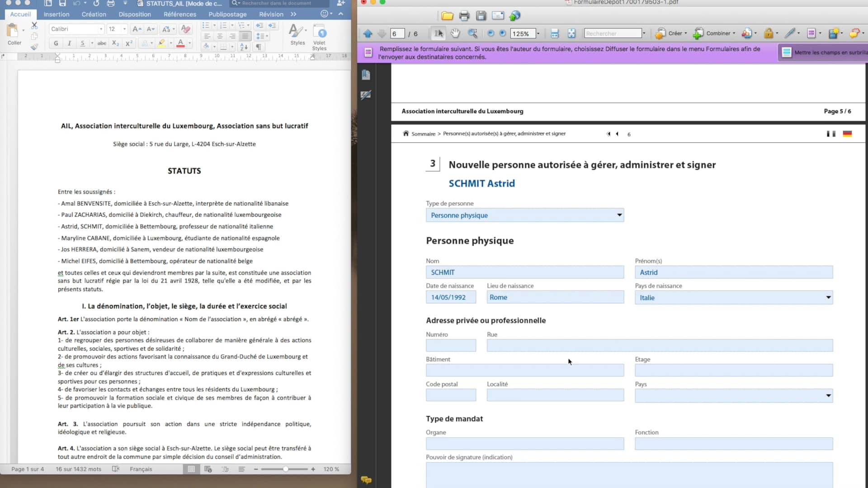The image size is (868, 488).
Task: Select the Hand tool in Acrobat
Action: pyautogui.click(x=455, y=33)
